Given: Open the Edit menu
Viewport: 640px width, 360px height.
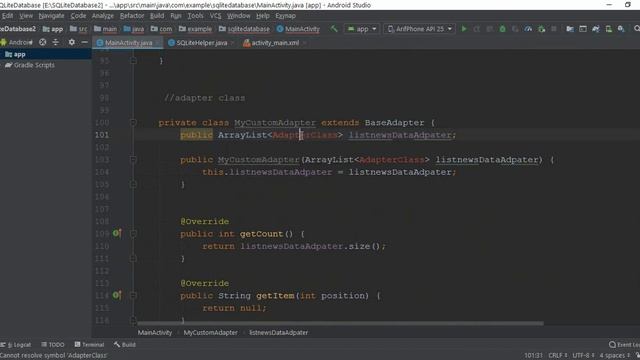Looking at the screenshot, I should point(7,16).
